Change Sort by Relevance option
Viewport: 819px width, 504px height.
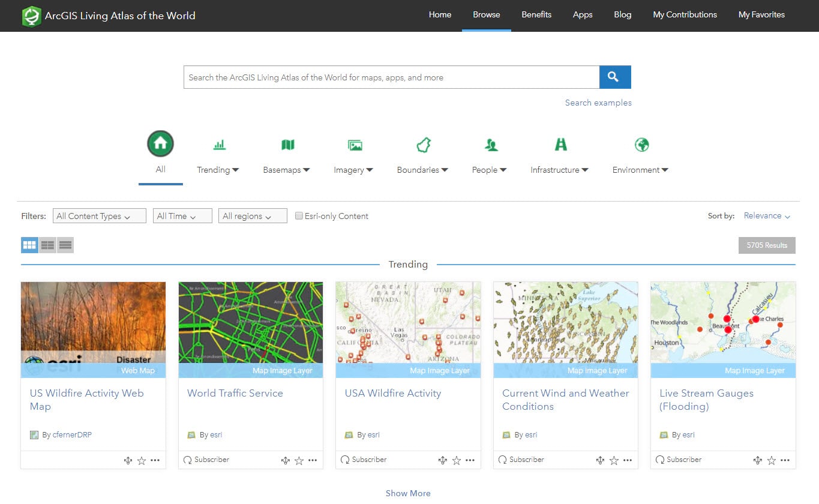click(763, 215)
